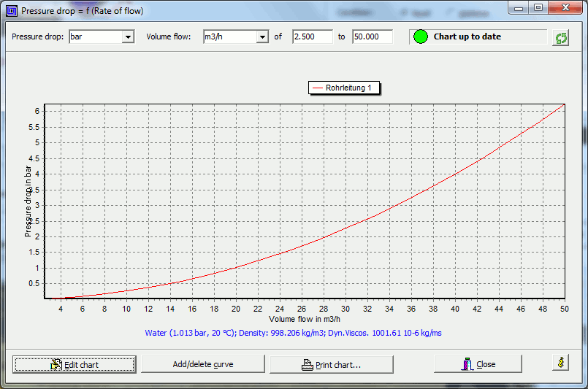This screenshot has height=389, width=588.
Task: Open the Volume flow unit dropdown
Action: 262,36
